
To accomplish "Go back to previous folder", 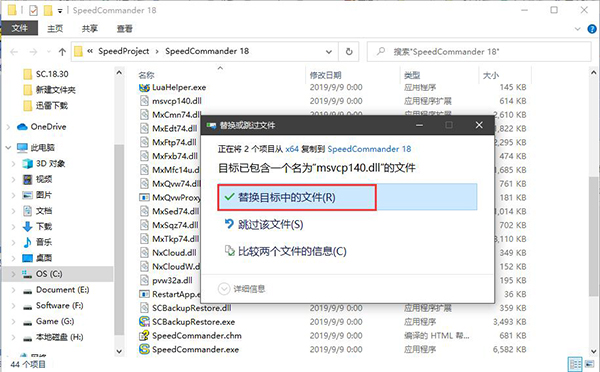I will click(15, 52).
